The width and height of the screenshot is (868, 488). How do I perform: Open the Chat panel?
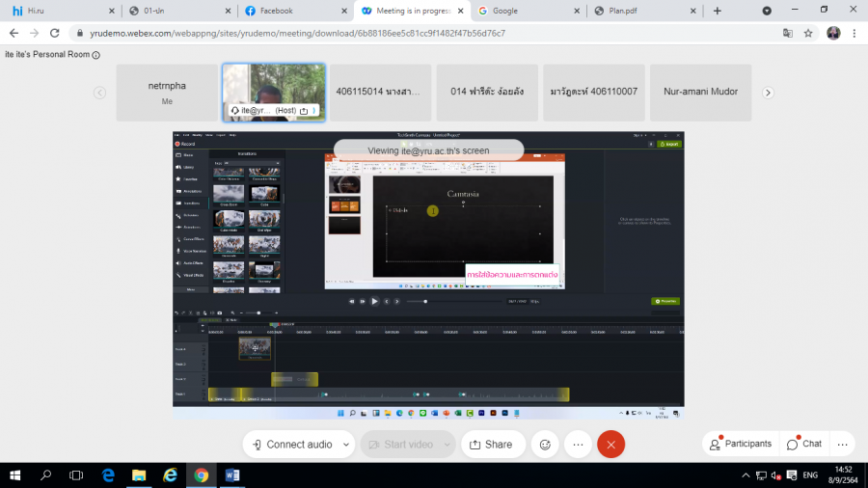[x=804, y=444]
